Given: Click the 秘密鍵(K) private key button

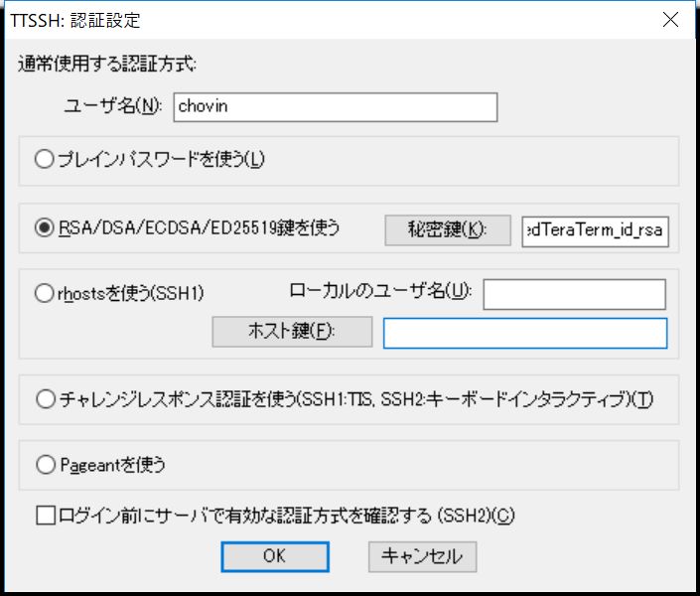Looking at the screenshot, I should point(448,230).
